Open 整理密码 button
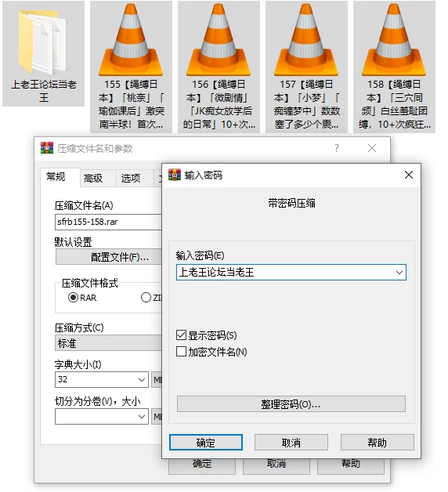The width and height of the screenshot is (448, 492). (x=291, y=404)
